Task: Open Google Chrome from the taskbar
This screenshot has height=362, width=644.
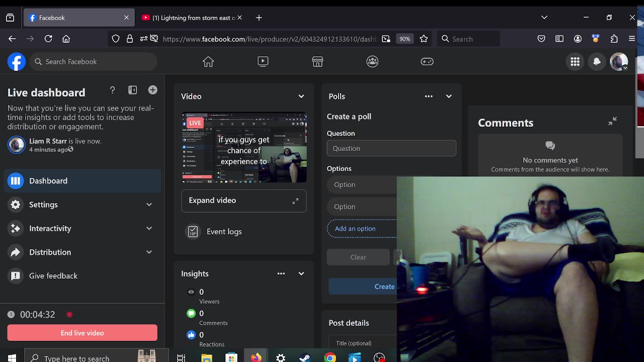Action: pos(330,357)
